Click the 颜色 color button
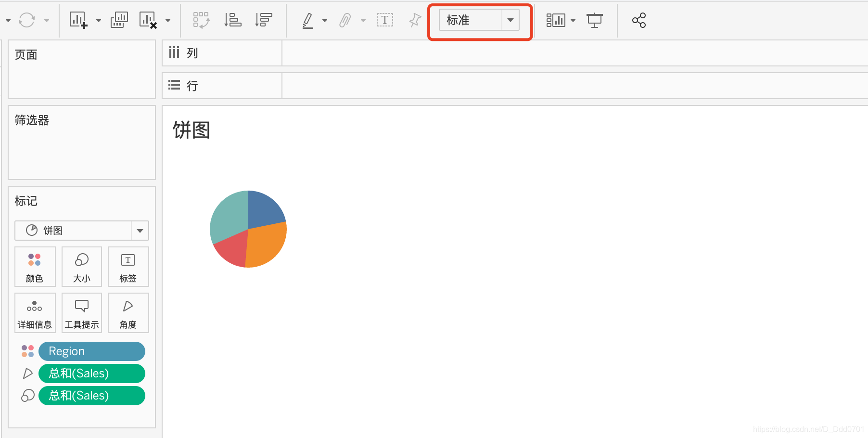Screen dimensions: 868x438 tap(35, 267)
